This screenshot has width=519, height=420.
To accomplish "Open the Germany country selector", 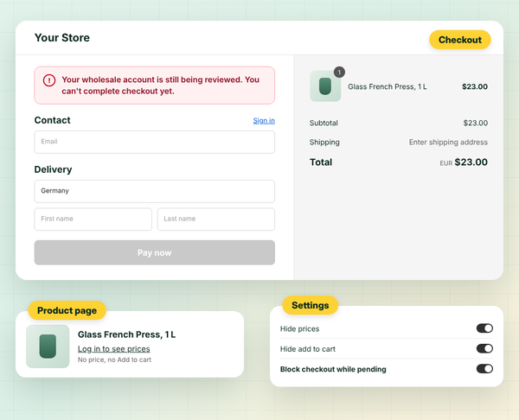I will click(x=155, y=191).
